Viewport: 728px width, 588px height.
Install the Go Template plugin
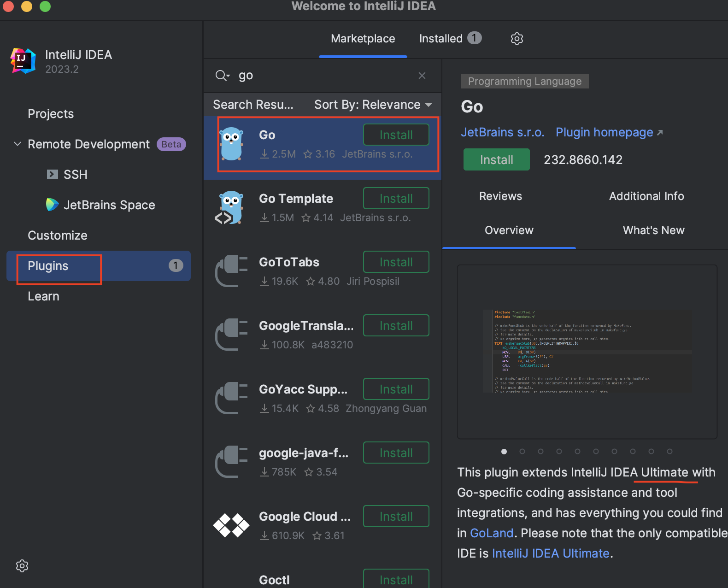396,199
